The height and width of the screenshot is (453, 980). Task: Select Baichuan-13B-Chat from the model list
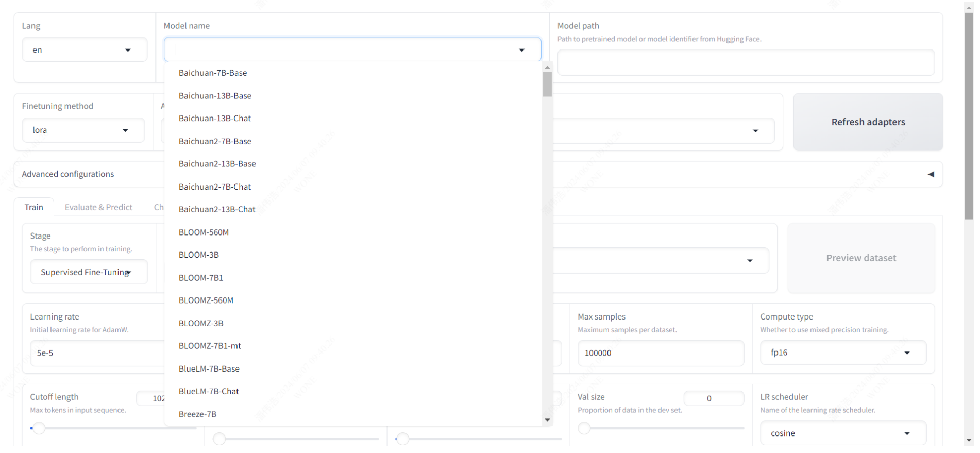click(x=353, y=119)
